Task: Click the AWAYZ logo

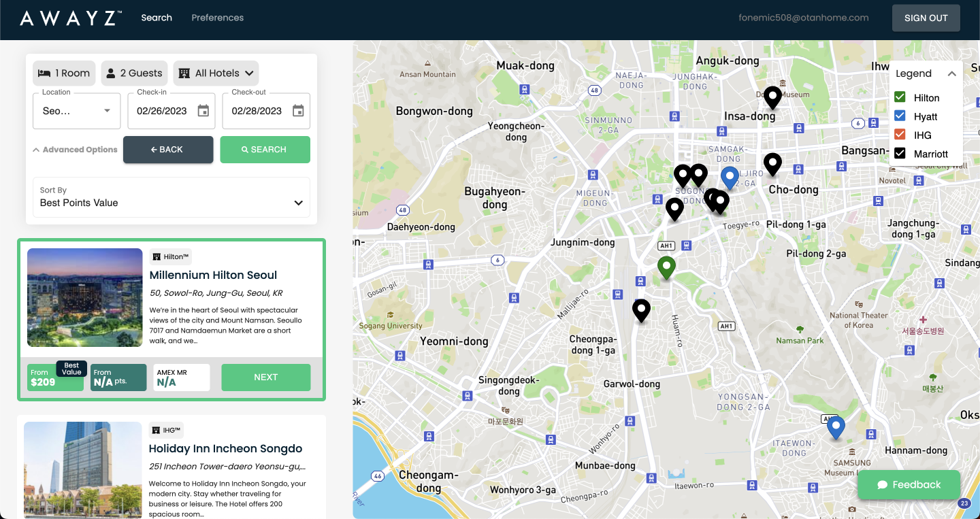Action: [x=71, y=18]
